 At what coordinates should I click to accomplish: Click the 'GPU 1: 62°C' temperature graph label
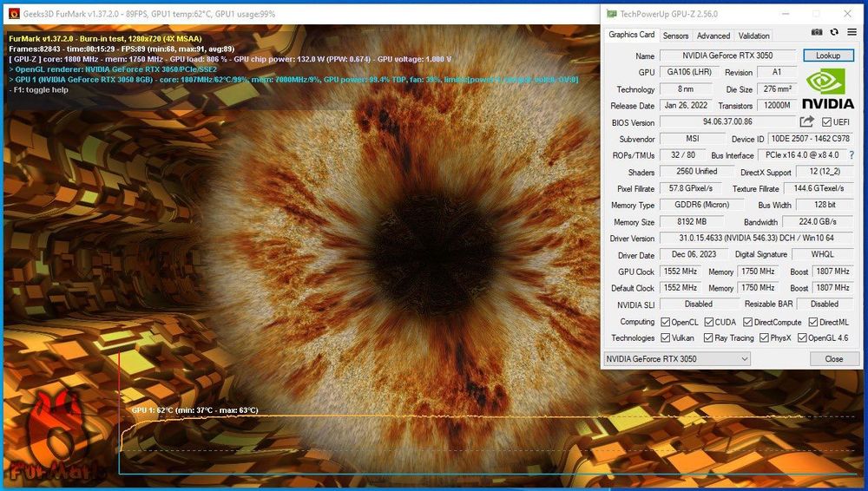click(x=194, y=410)
